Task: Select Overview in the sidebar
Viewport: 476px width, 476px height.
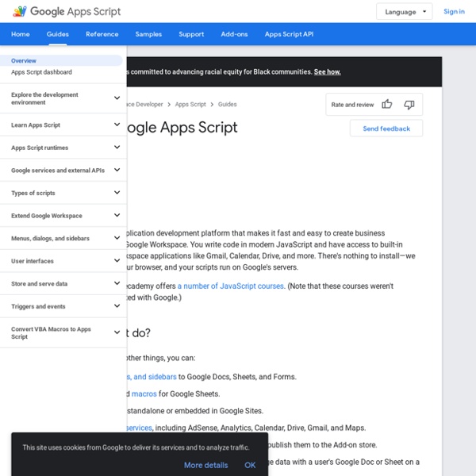Action: click(61, 60)
